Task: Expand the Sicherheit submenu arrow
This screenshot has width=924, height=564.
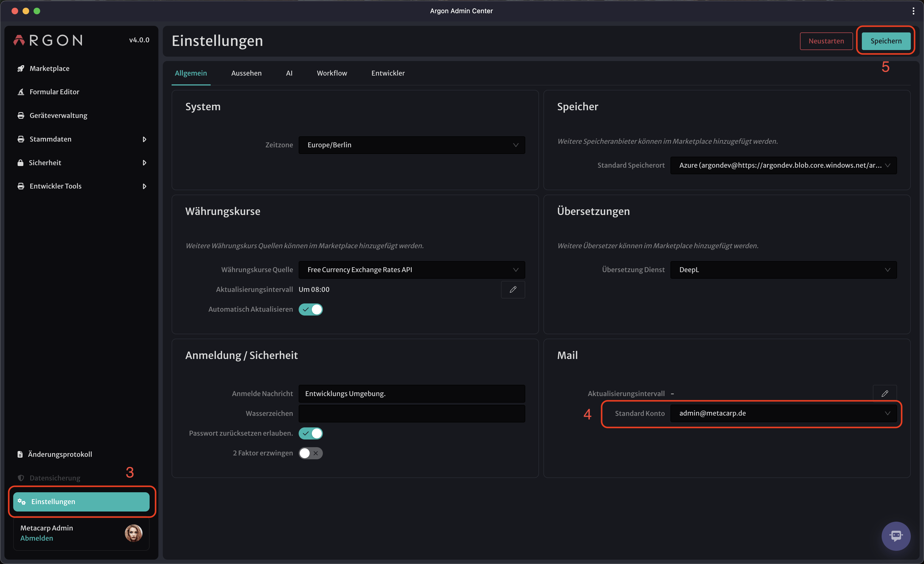Action: 144,163
